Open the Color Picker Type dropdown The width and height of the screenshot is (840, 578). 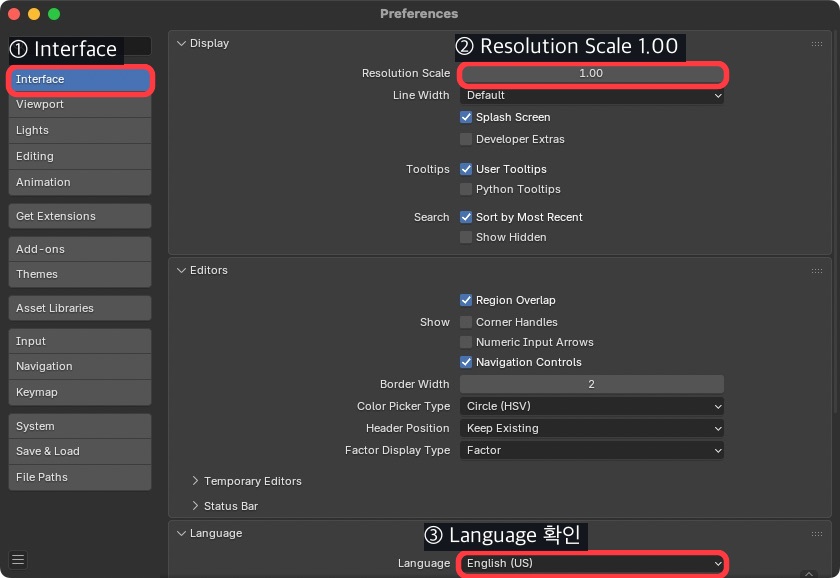tap(591, 407)
